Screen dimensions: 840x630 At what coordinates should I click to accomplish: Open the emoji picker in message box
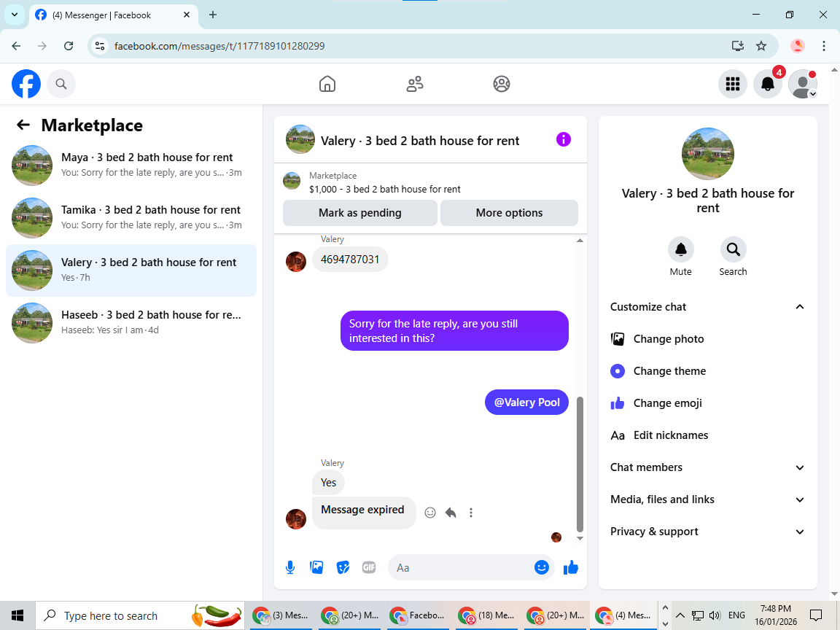pos(542,567)
